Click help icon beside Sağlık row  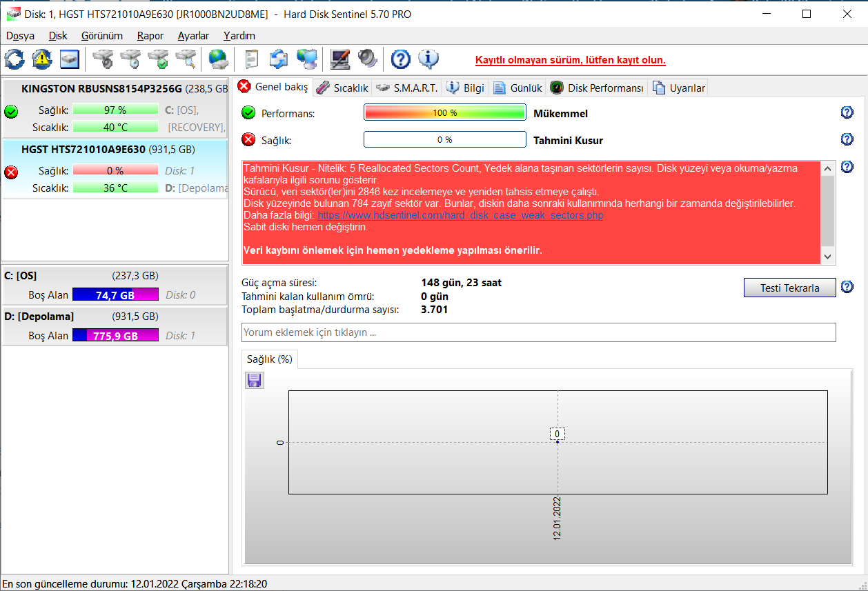tap(847, 139)
